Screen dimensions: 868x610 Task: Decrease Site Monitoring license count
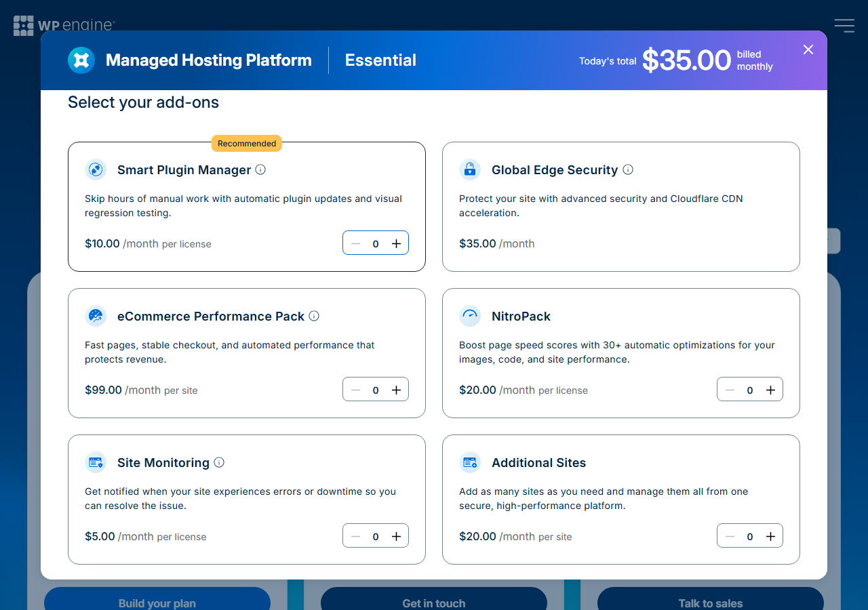coord(355,536)
